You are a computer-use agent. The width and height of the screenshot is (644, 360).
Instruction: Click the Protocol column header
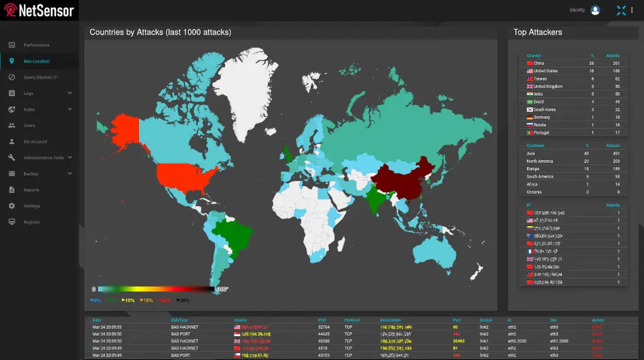(352, 320)
